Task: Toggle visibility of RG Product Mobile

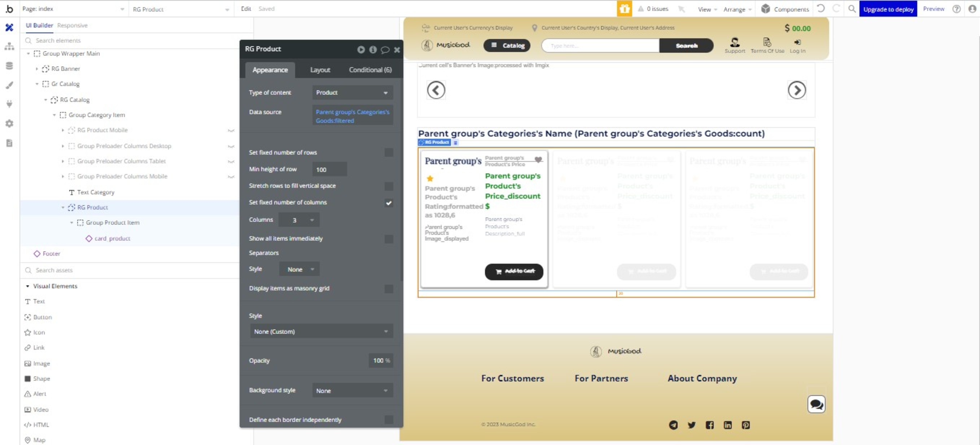Action: [x=231, y=131]
